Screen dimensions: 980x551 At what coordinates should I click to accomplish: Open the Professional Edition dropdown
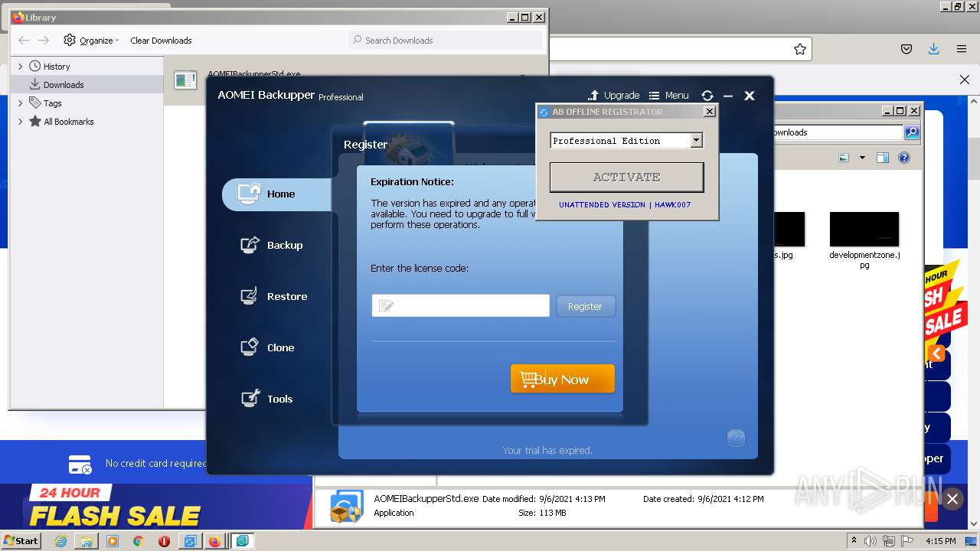[x=696, y=141]
